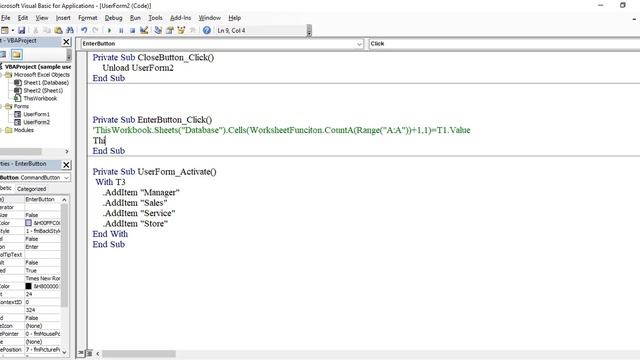Toggle Folders icon in Project panel
640x360 pixels.
coord(16,54)
